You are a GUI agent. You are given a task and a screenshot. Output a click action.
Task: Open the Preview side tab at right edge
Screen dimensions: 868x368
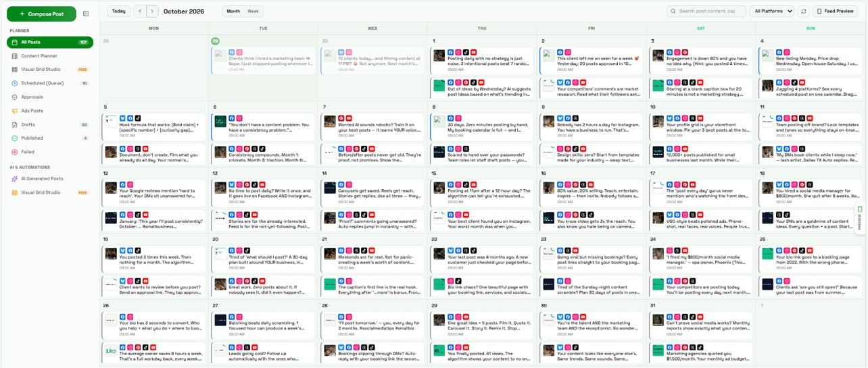coord(860,219)
